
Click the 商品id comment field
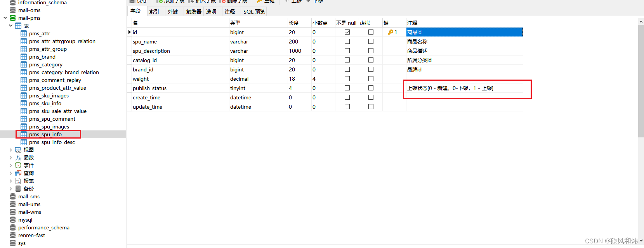click(x=464, y=32)
